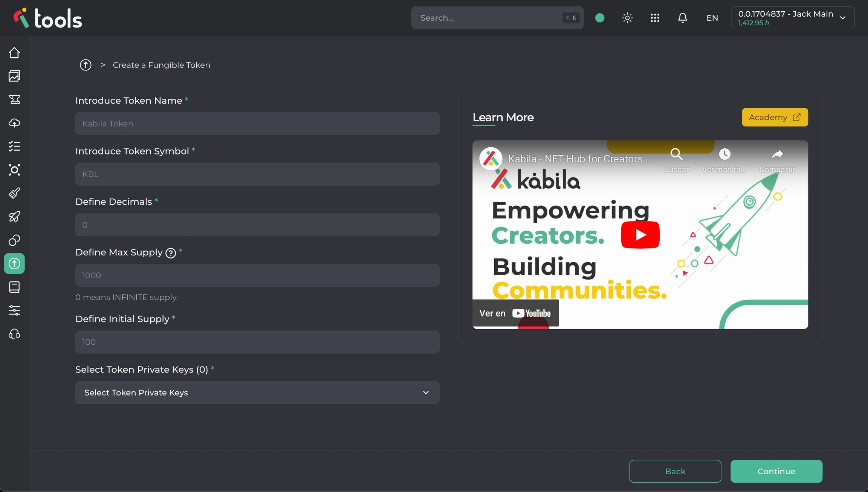The image size is (868, 492).
Task: Click the green network status indicator
Action: coord(600,18)
